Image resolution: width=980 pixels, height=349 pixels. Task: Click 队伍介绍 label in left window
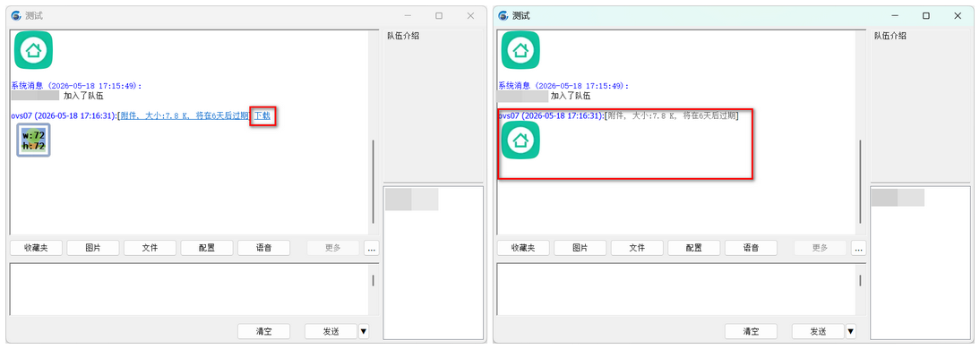click(x=403, y=36)
